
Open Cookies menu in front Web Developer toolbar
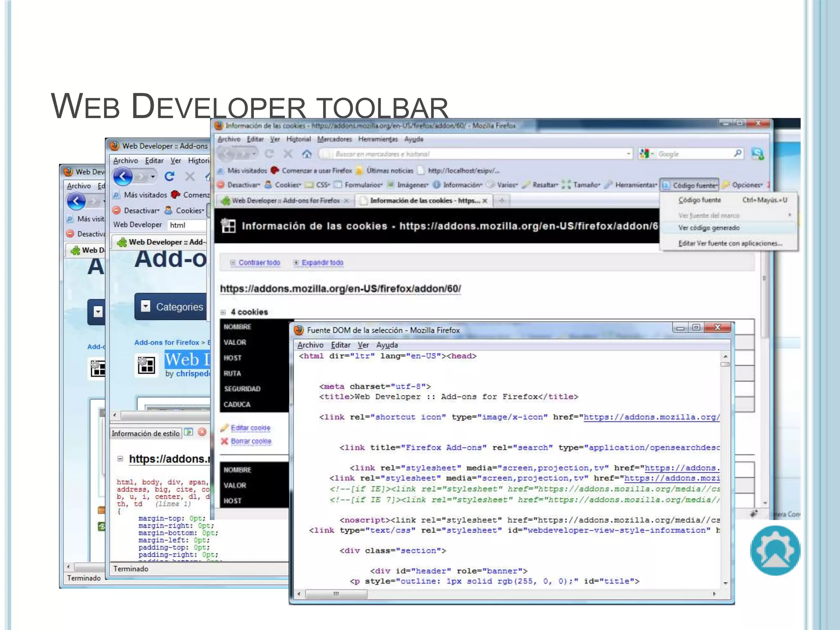click(283, 185)
